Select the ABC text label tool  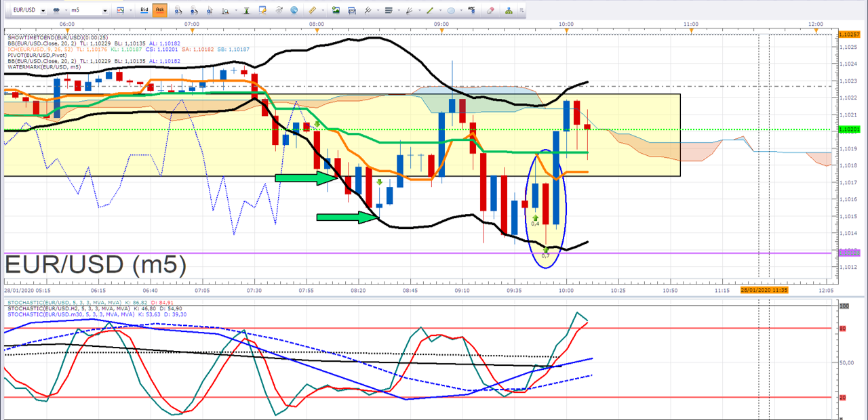pos(471,10)
